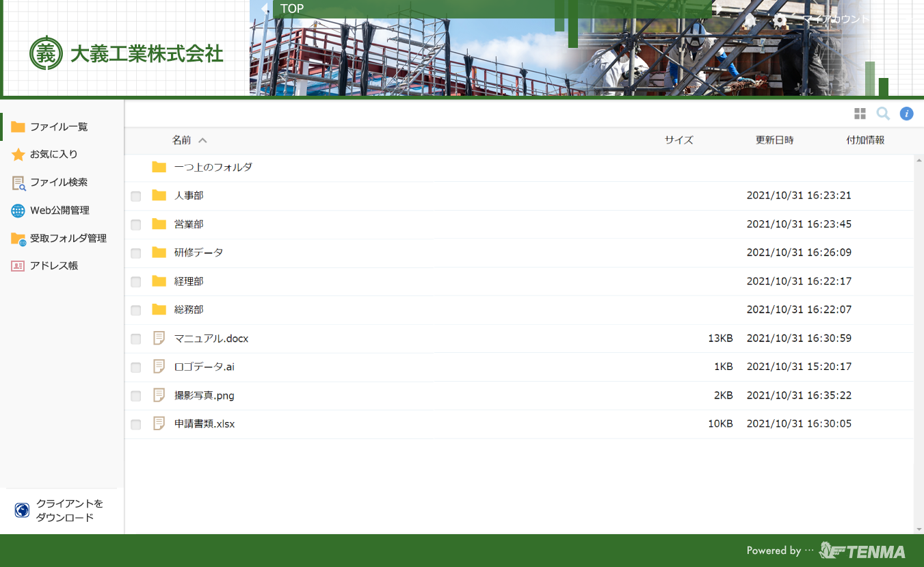924x567 pixels.
Task: Click the 受取フォルダ管理 folder icon
Action: pos(18,239)
